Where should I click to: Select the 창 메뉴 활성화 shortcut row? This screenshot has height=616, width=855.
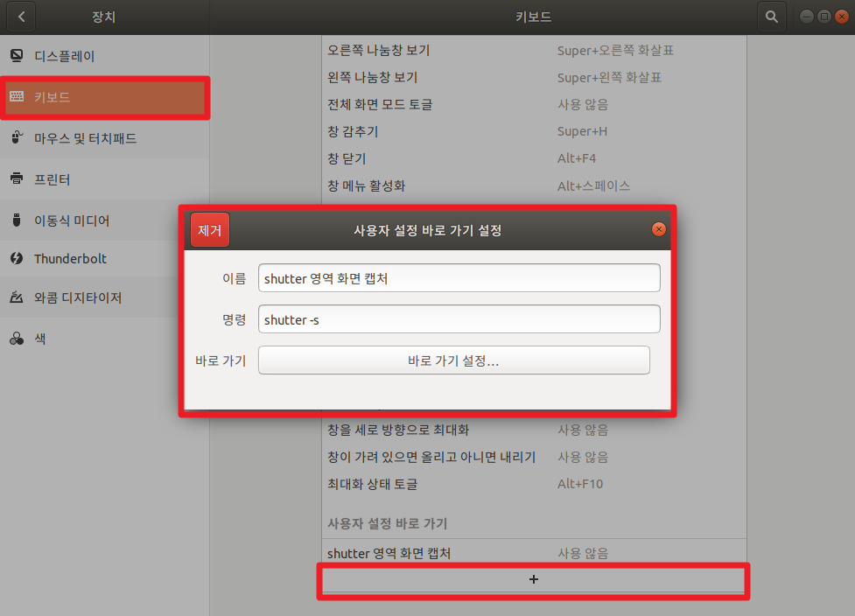[x=535, y=185]
